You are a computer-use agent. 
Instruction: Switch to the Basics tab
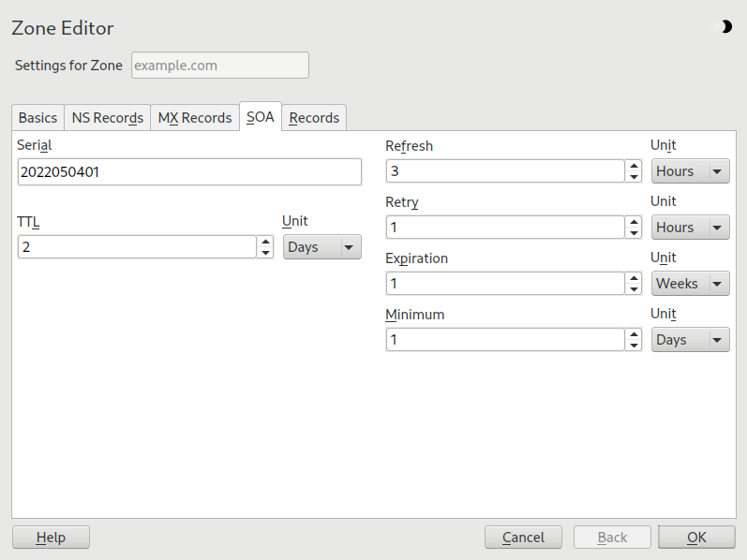pos(37,118)
